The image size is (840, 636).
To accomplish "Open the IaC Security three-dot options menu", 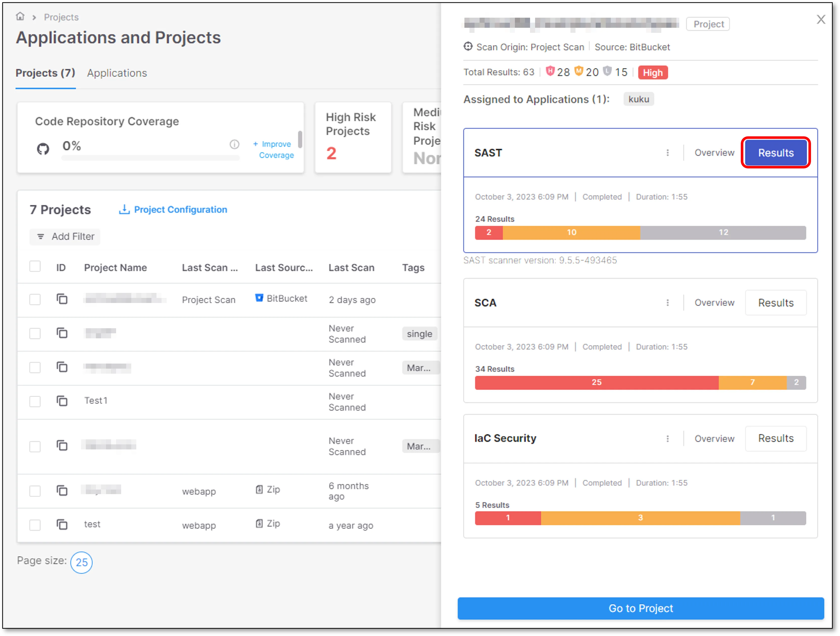I will pos(668,439).
